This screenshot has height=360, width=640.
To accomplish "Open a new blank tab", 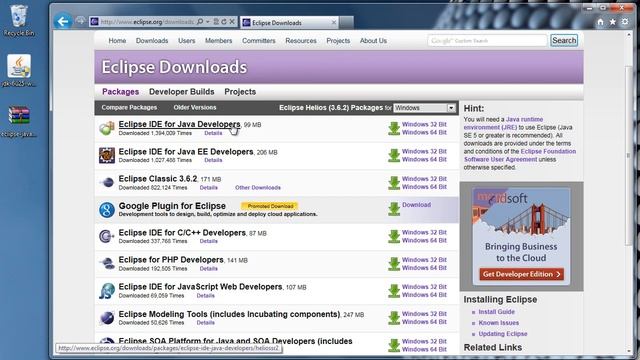I will 347,22.
